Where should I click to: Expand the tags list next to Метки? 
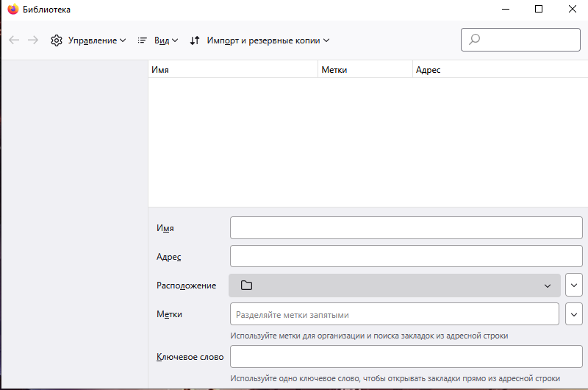coord(574,314)
